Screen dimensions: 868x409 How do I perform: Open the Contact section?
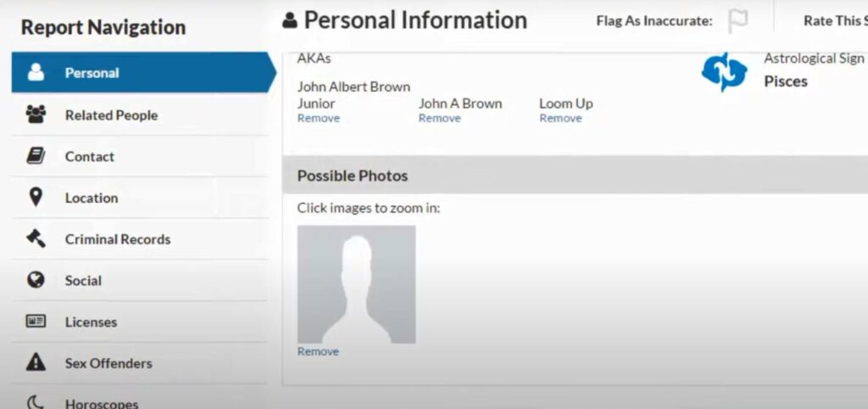[x=139, y=156]
